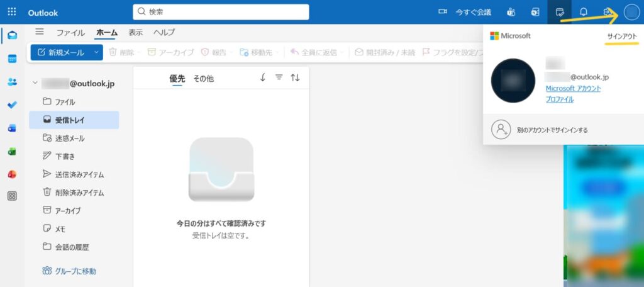Open the app launcher grid icon

click(12, 11)
